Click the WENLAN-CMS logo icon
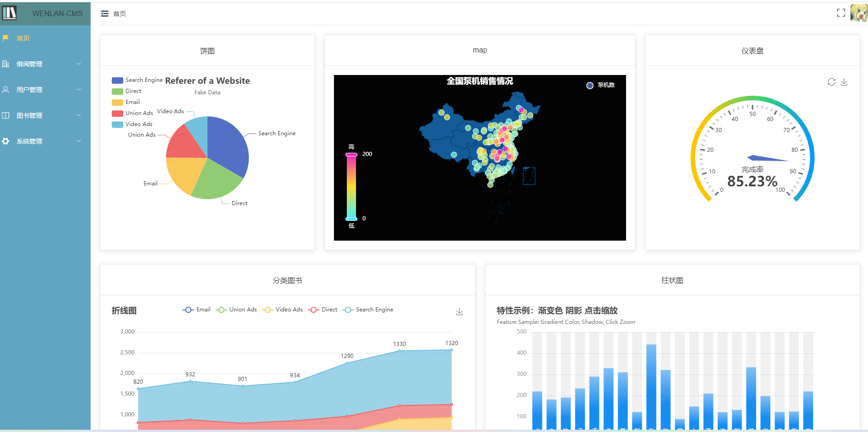The image size is (868, 432). 9,13
